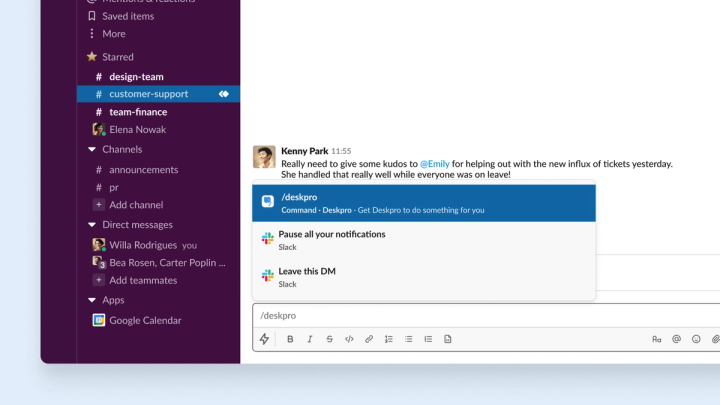The height and width of the screenshot is (405, 720).
Task: Mention someone with the @ icon
Action: pos(676,339)
